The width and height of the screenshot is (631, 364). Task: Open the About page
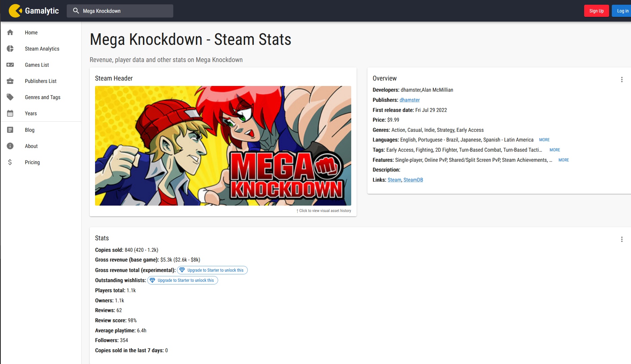(x=41, y=146)
